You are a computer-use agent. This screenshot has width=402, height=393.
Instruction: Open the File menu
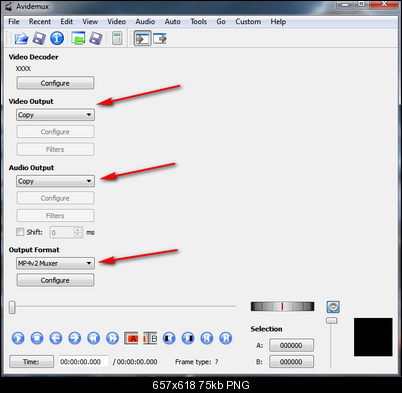14,22
